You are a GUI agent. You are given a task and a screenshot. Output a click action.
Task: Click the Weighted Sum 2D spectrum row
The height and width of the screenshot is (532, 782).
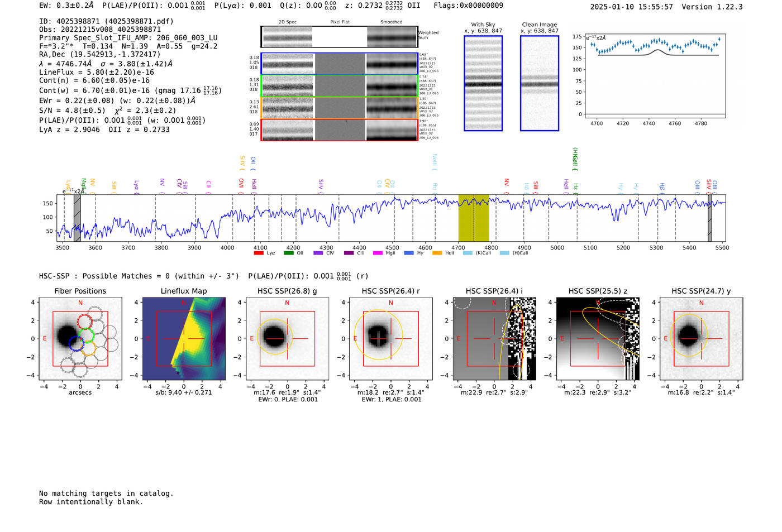(340, 37)
